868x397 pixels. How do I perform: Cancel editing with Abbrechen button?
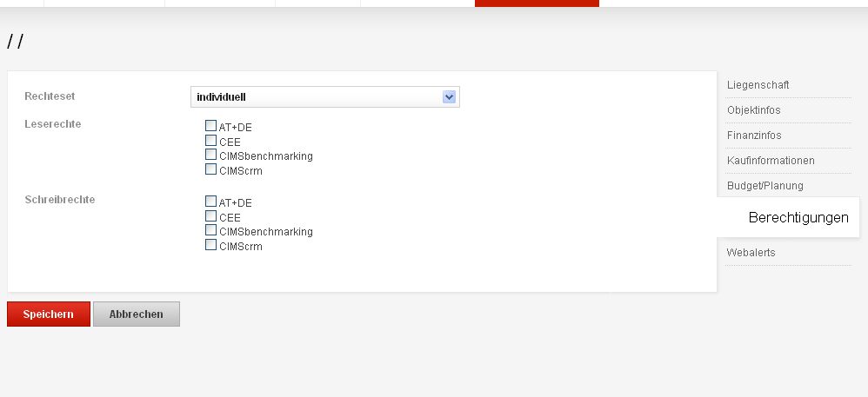137,314
